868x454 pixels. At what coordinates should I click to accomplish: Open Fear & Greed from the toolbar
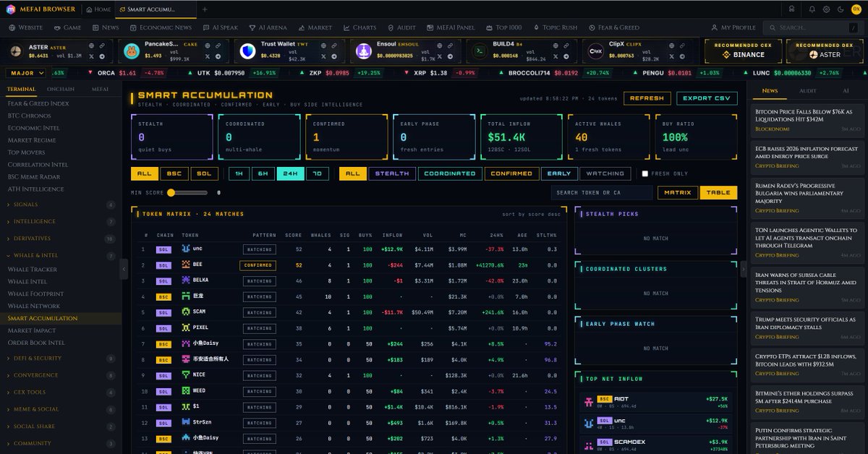(x=613, y=27)
